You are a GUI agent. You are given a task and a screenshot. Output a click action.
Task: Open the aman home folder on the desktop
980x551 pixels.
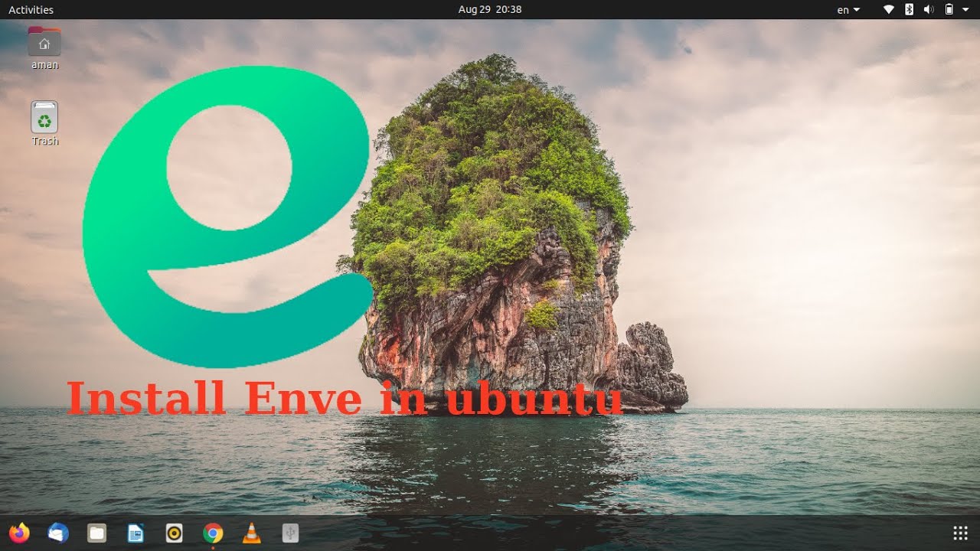coord(44,47)
